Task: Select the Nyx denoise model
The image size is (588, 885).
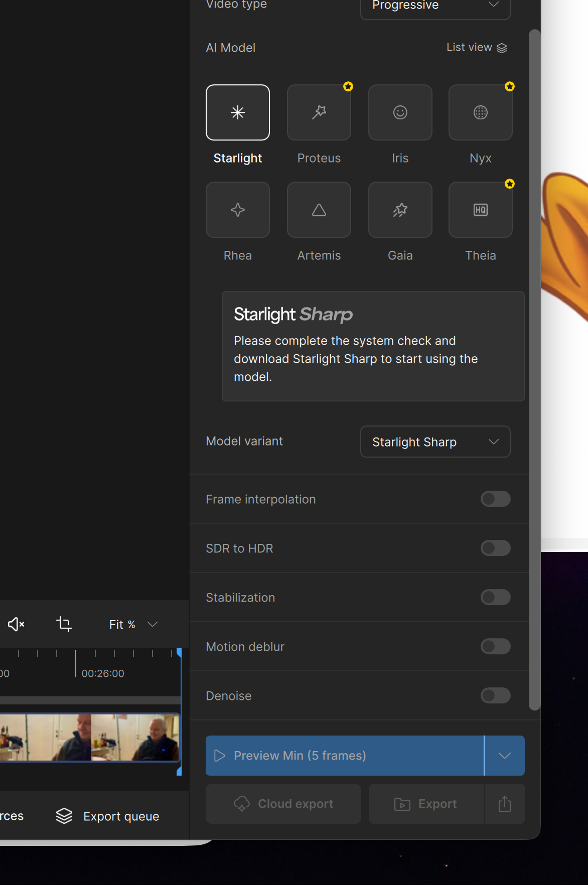Action: [480, 112]
